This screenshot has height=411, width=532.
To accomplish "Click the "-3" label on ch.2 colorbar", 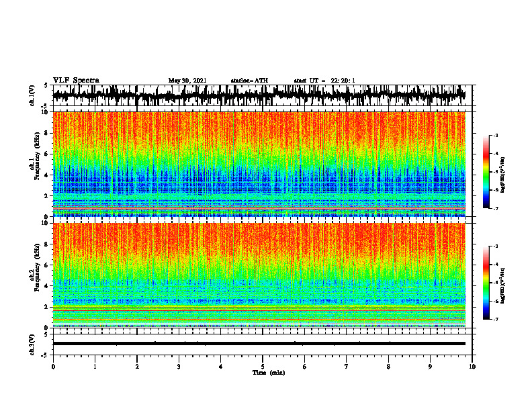I will pos(496,246).
